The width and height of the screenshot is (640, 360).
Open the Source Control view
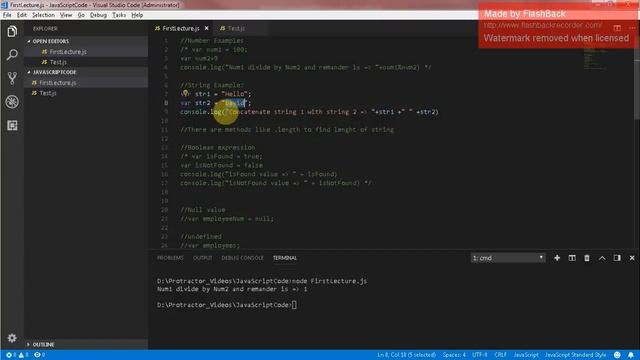12,78
